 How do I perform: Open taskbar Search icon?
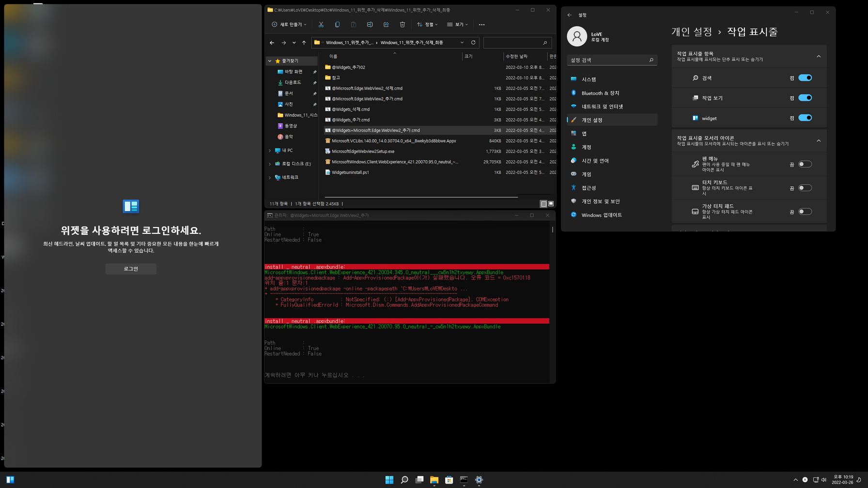(x=404, y=480)
